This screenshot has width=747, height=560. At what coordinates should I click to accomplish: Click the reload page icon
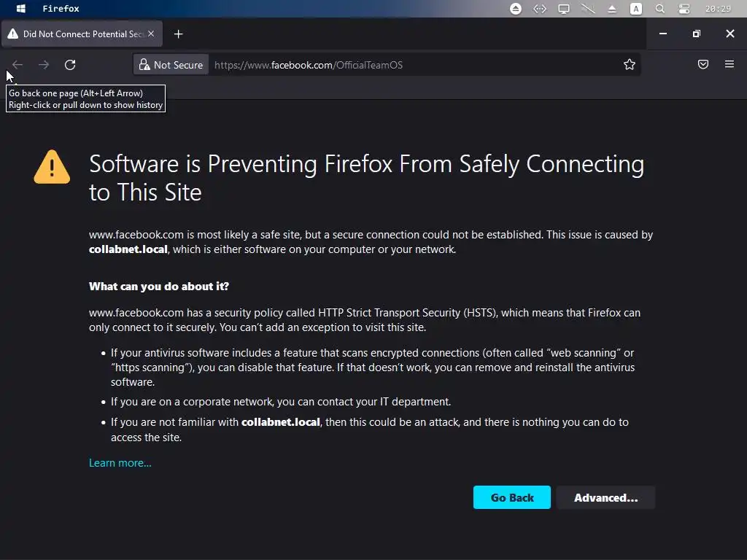coord(70,65)
